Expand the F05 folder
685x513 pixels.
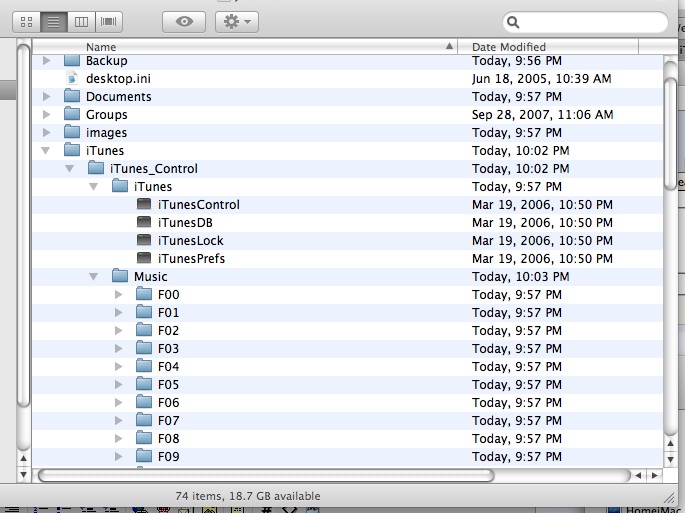[x=118, y=385]
